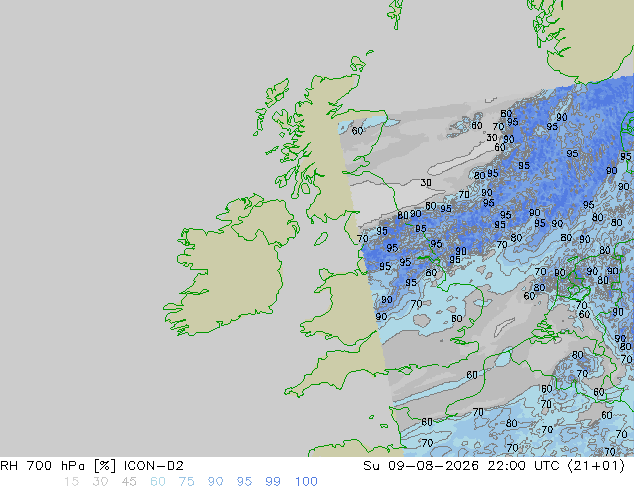Screen dimensions: 634x490
Task: Select legend value 30 in the color scale
Action: (100, 482)
